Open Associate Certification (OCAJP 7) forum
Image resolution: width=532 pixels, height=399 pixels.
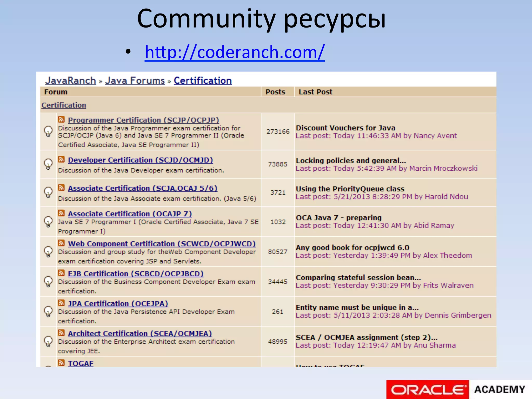[x=130, y=214]
